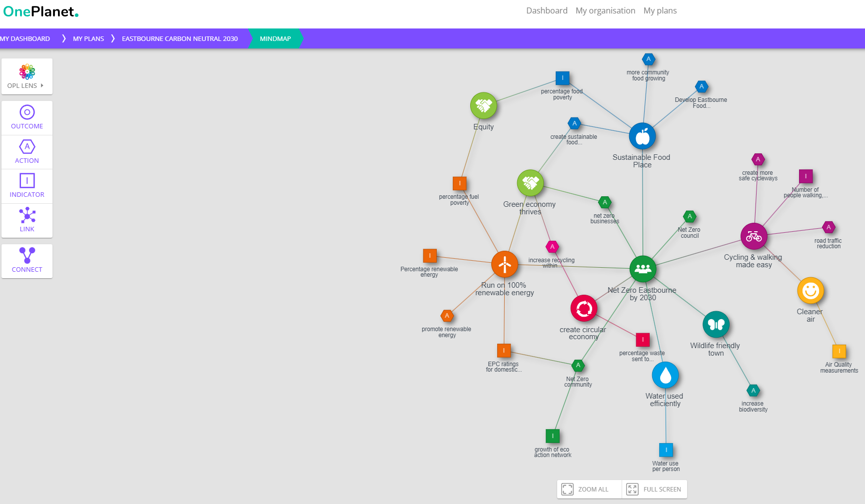Viewport: 865px width, 504px height.
Task: Open Eastbourne Carbon Neutral 2030 breadcrumb
Action: [x=180, y=38]
